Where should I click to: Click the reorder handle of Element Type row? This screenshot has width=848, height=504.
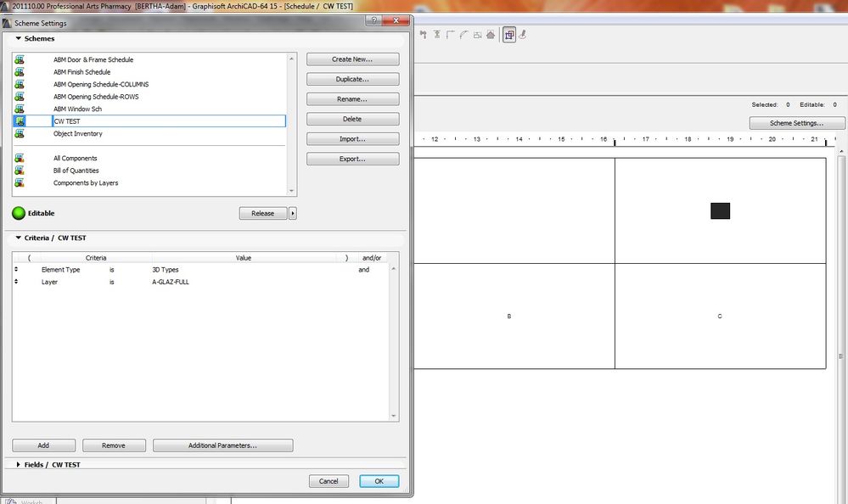tap(16, 269)
